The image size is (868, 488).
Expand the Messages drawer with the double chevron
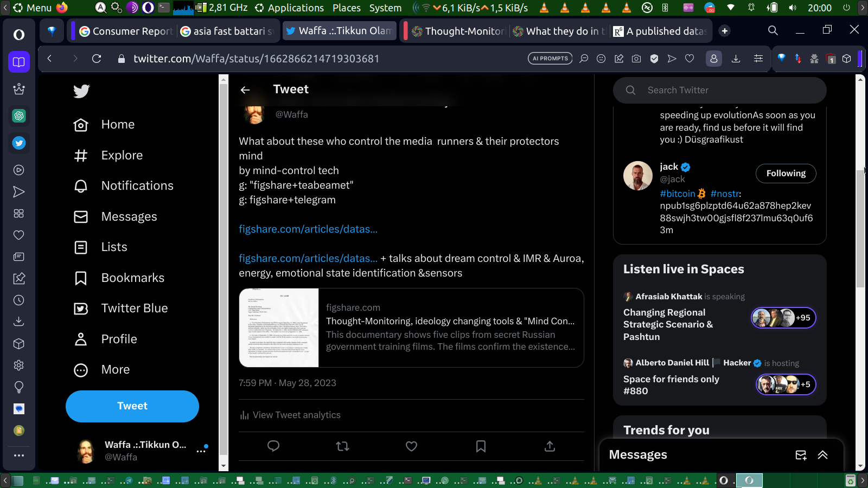pos(823,455)
